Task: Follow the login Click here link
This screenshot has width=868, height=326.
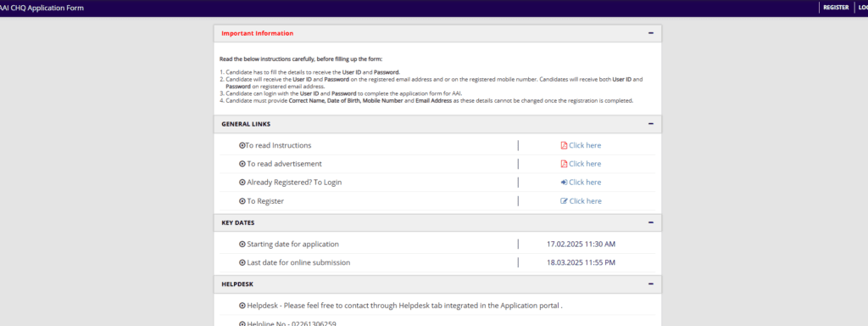Action: 585,182
